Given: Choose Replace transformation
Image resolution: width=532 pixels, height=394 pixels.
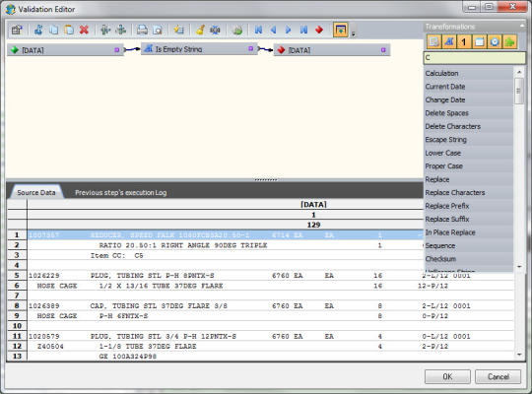Looking at the screenshot, I should point(468,179).
